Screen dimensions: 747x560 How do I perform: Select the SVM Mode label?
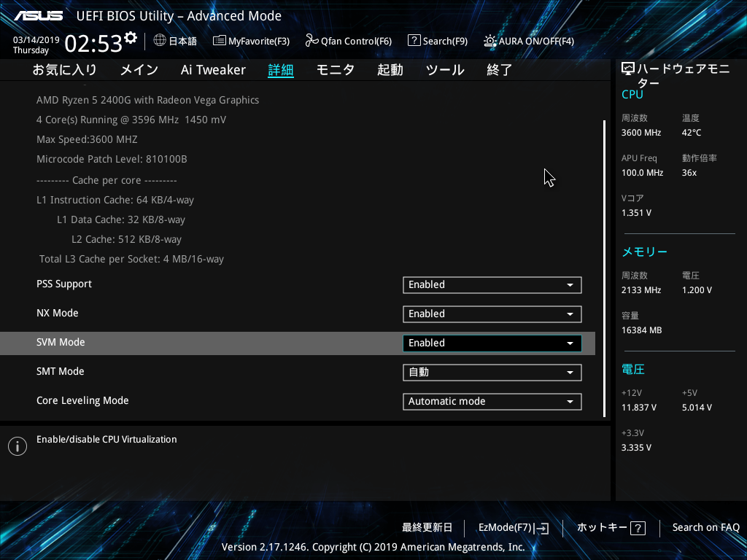point(61,343)
